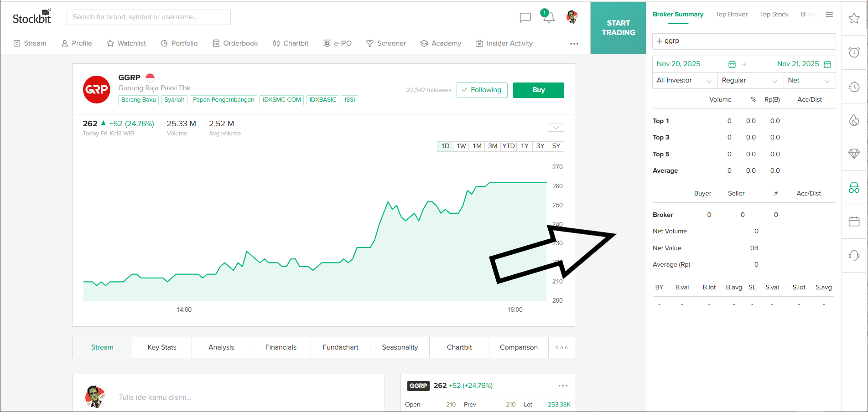Open the headset support sidebar icon
The height and width of the screenshot is (412, 868).
pyautogui.click(x=854, y=255)
